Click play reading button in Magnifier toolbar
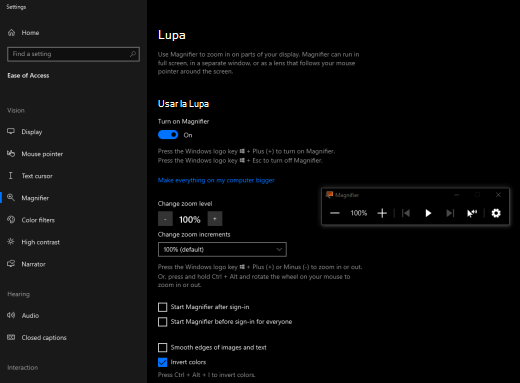The width and height of the screenshot is (520, 383). (428, 213)
